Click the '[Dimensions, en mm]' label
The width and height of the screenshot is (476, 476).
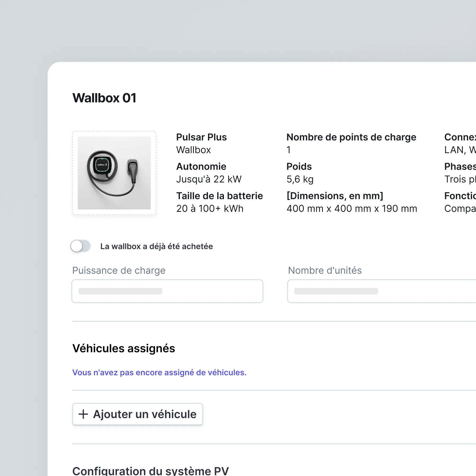pos(335,196)
